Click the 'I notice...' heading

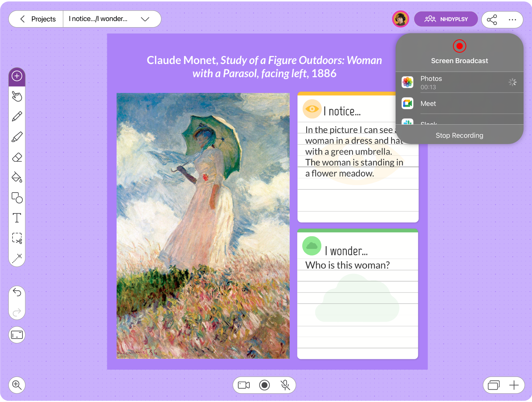coord(342,111)
